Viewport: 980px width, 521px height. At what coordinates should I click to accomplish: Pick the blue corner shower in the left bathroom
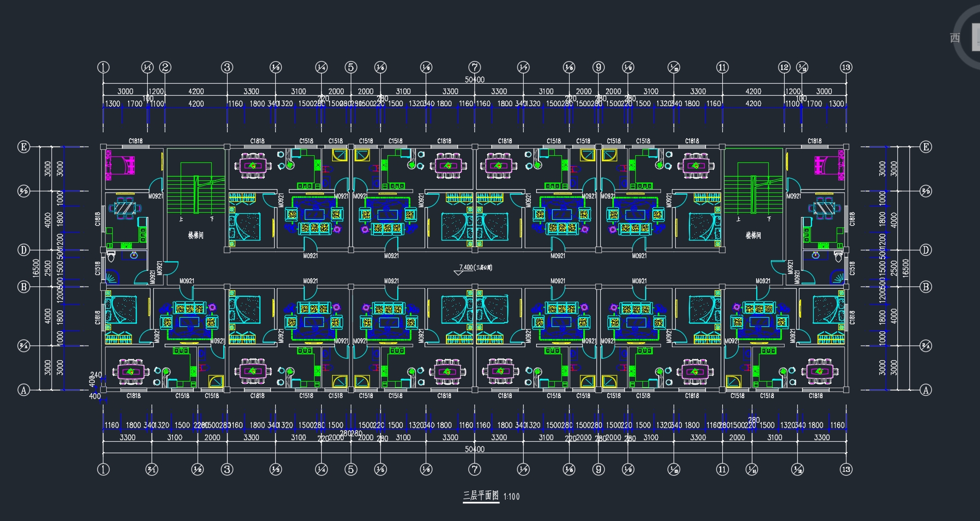coord(112,278)
